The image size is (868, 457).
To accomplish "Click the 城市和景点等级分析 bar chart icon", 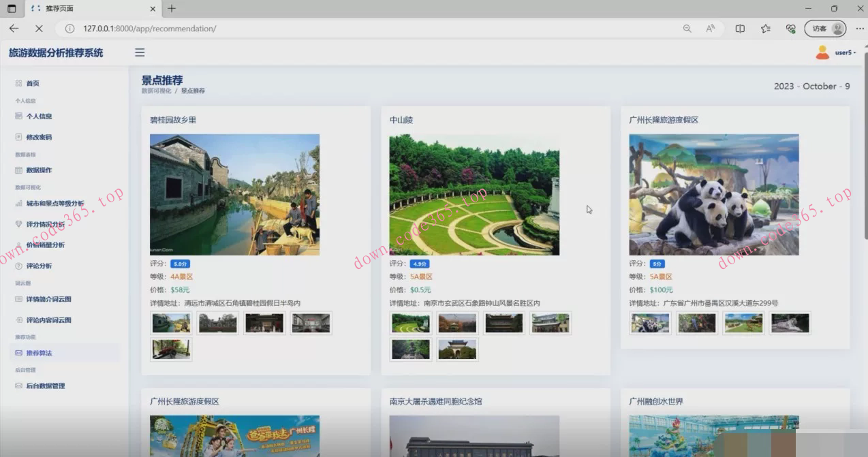I will click(18, 203).
